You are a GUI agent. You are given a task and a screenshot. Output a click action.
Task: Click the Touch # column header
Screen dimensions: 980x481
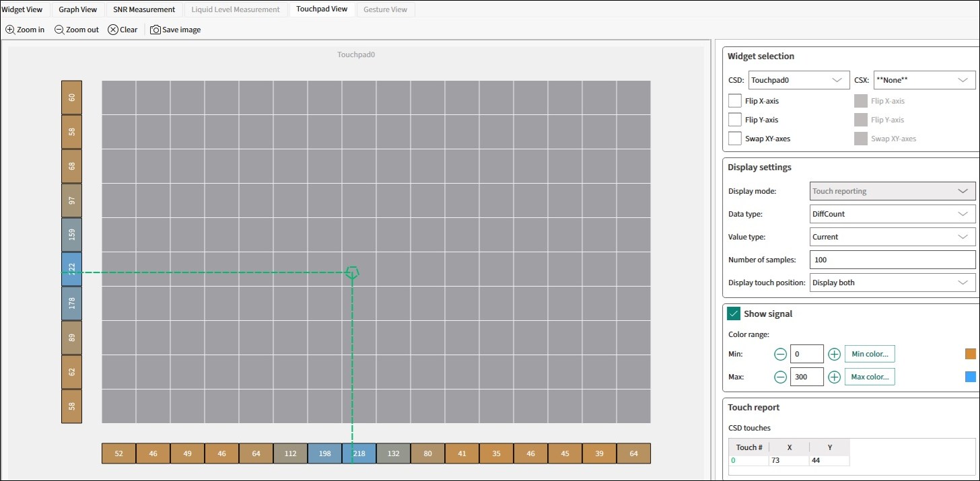pyautogui.click(x=748, y=447)
